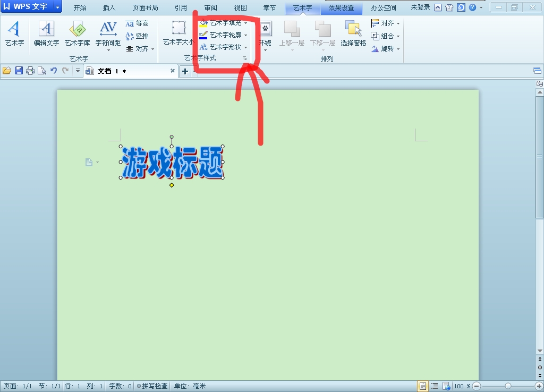Apply the yellow 艺术字填充 fill color

203,23
